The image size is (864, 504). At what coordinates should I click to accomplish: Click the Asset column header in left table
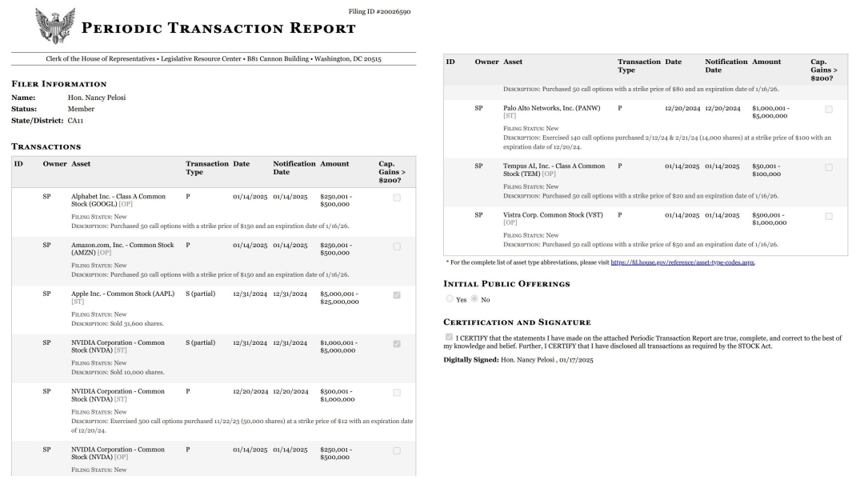[81, 164]
